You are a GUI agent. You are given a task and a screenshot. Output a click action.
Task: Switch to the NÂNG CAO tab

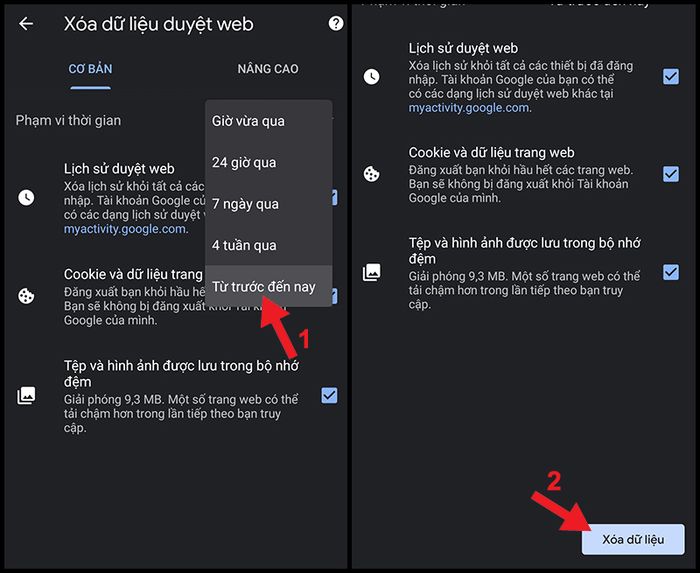[268, 69]
